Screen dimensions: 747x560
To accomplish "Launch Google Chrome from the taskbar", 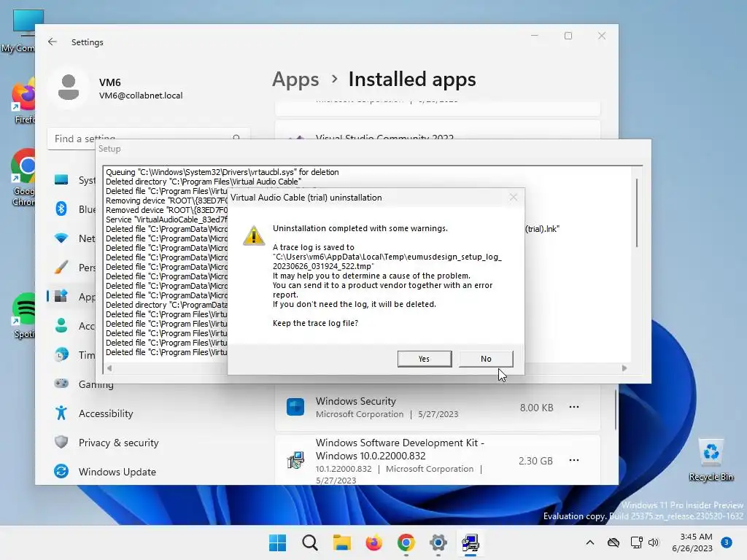I will tap(406, 542).
